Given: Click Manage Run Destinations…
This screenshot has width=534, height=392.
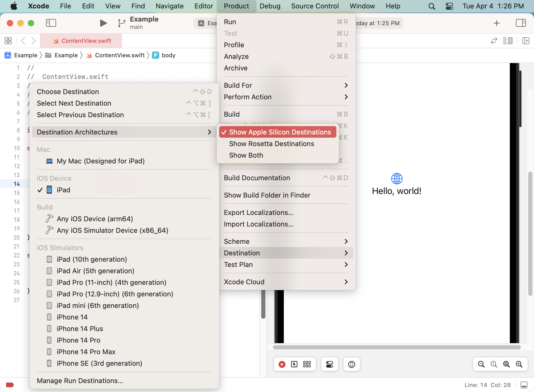Looking at the screenshot, I should tap(80, 381).
